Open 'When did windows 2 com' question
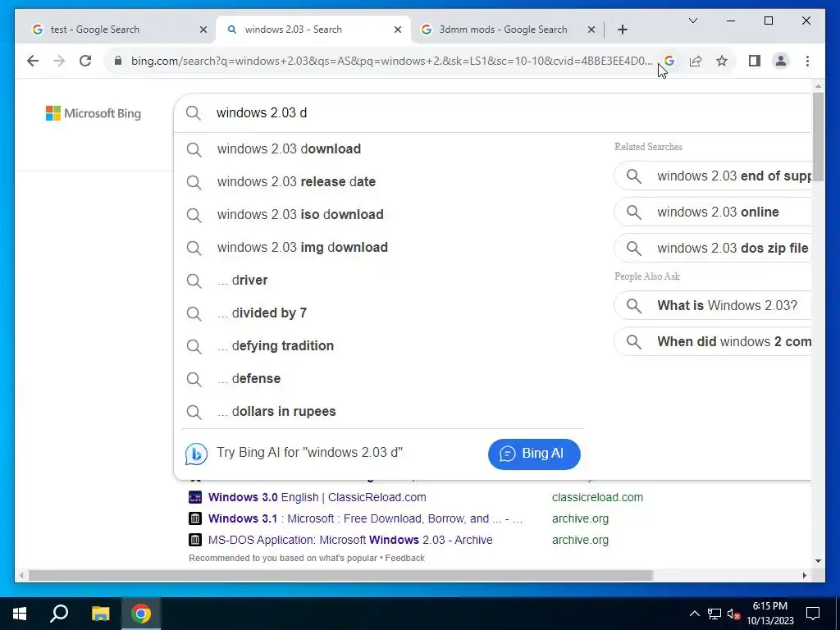Viewport: 840px width, 630px height. (x=713, y=341)
